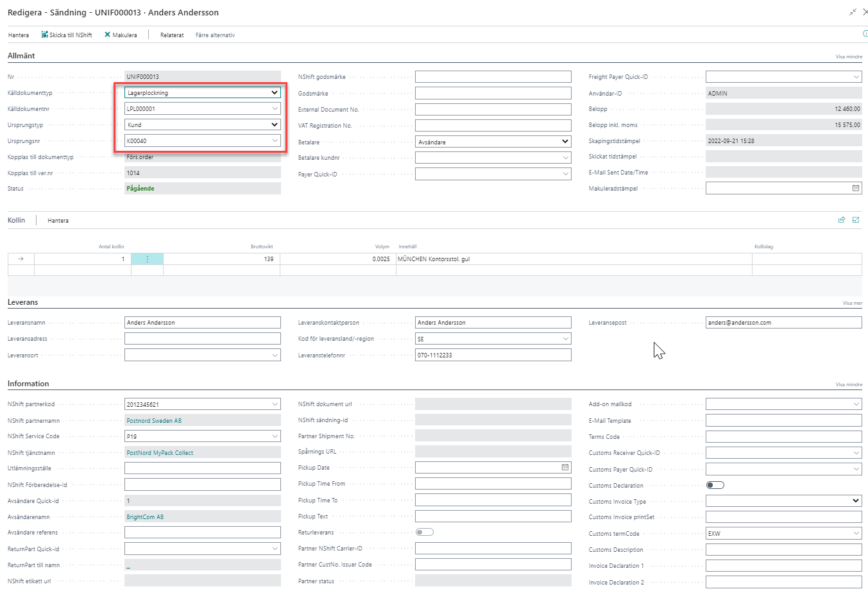The height and width of the screenshot is (598, 868).
Task: Click the Leveransadress input field
Action: coord(202,339)
